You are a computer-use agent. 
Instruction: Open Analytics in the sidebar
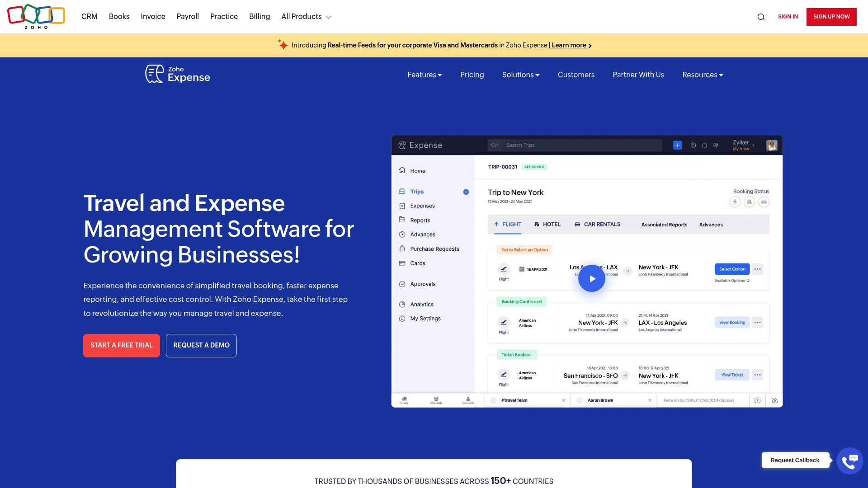[x=421, y=304]
